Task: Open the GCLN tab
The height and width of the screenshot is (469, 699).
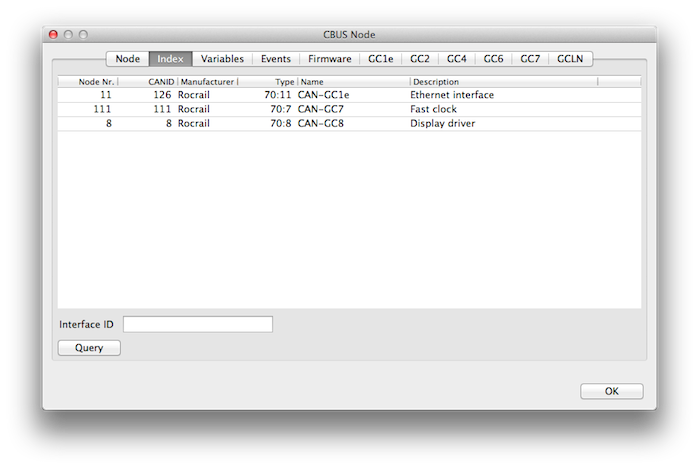Action: [570, 59]
